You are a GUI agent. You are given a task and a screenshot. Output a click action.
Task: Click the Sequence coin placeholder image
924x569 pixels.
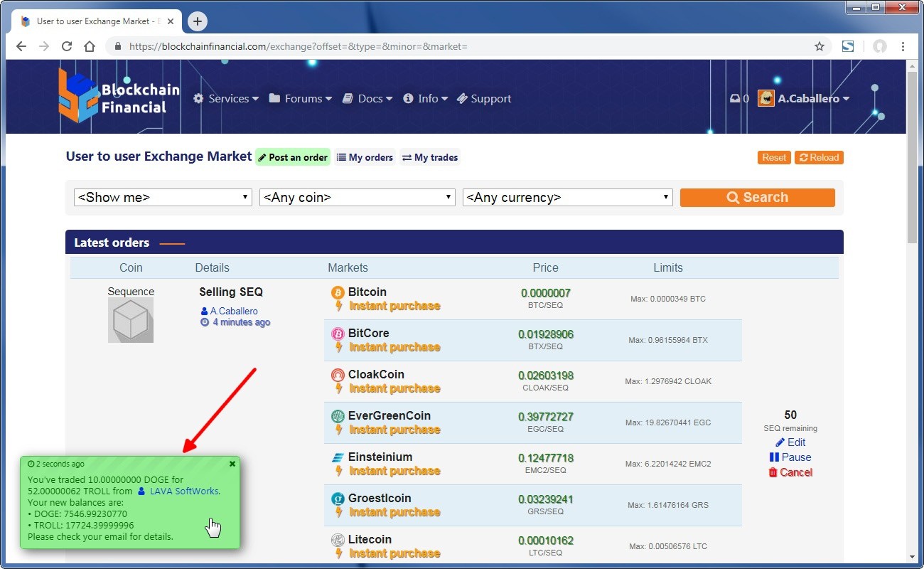[131, 320]
